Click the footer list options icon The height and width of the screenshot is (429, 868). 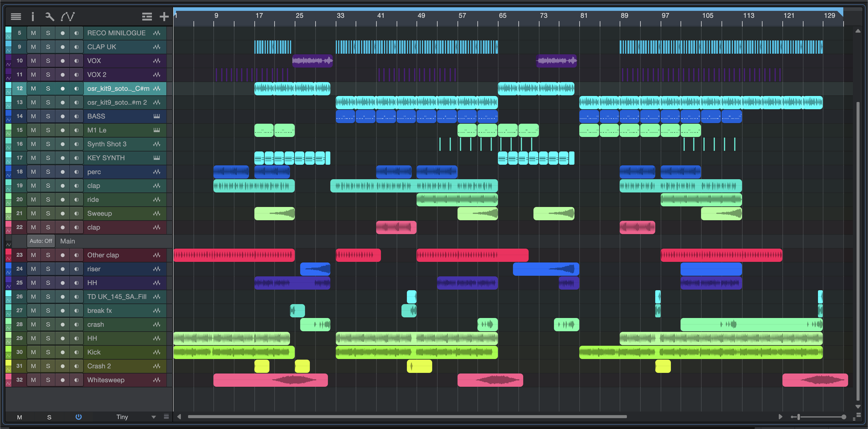(x=166, y=417)
